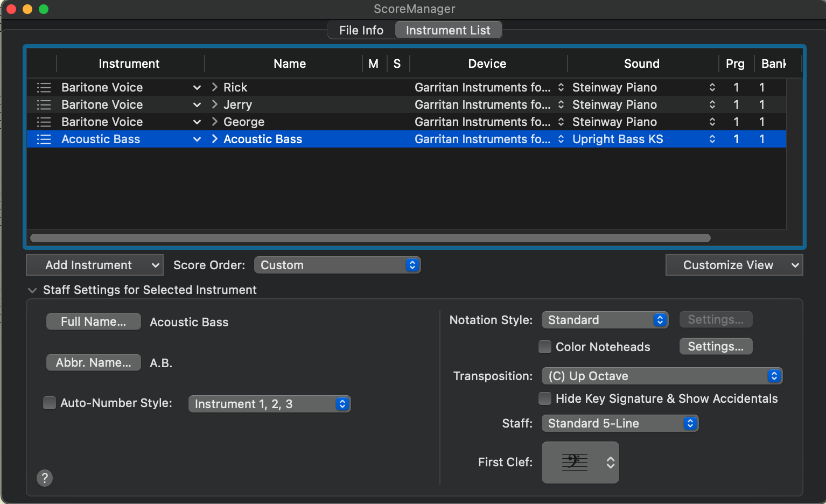Switch to the File Info tab

(x=361, y=30)
